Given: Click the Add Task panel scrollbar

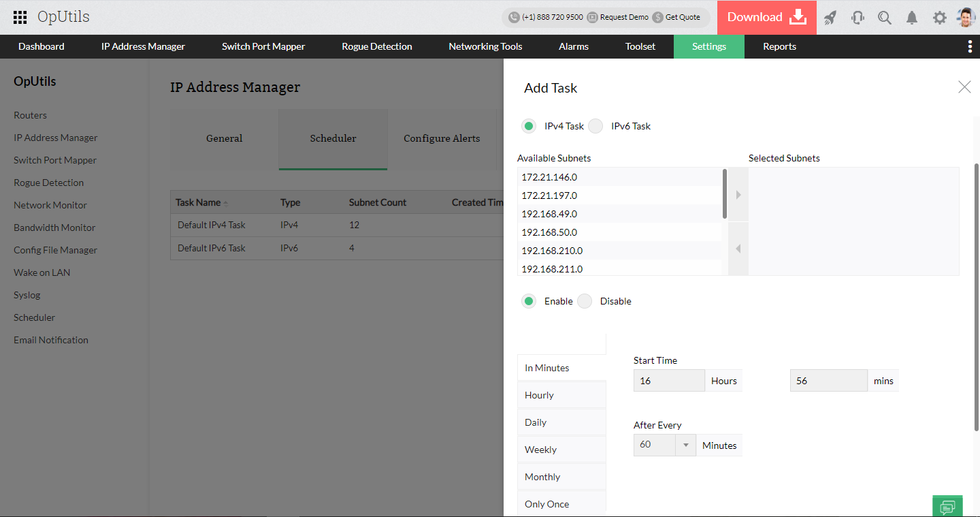Looking at the screenshot, I should click(977, 296).
